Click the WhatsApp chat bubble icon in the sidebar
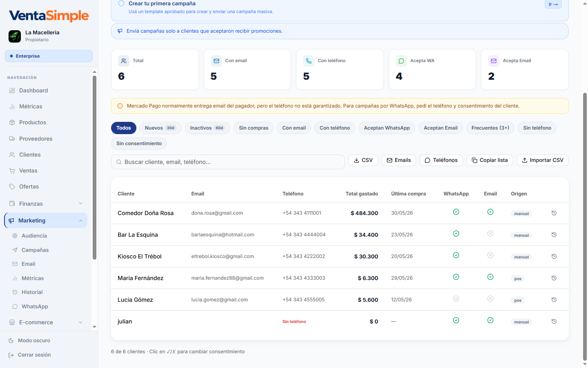Screen dimensions: 588x368 15,307
